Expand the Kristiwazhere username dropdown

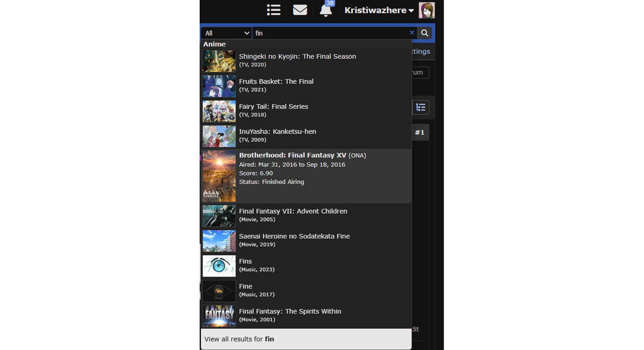(x=379, y=10)
